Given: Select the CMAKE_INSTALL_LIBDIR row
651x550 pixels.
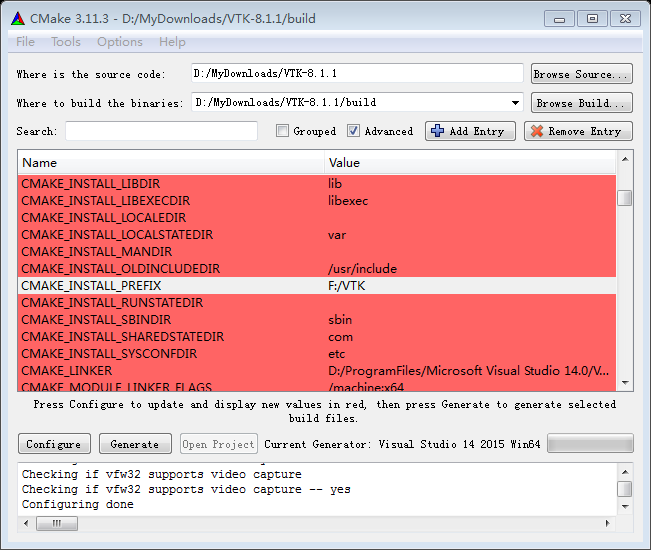Looking at the screenshot, I should pos(317,183).
